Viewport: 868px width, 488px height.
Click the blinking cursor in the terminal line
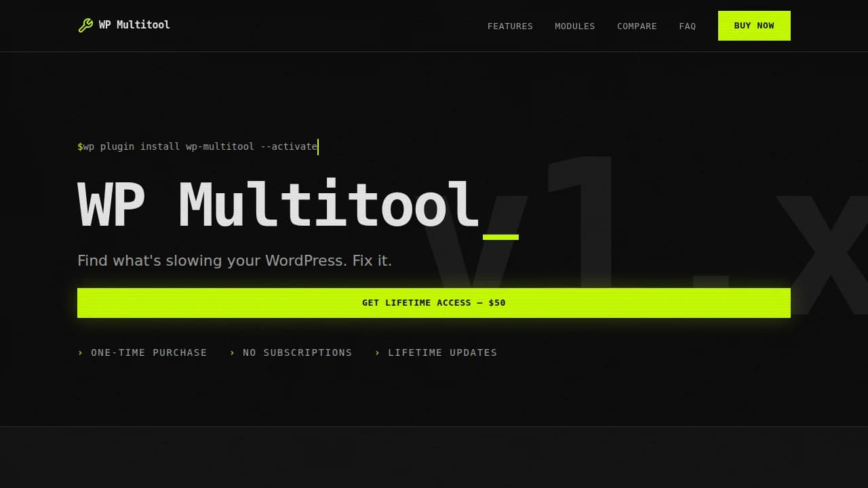click(317, 146)
